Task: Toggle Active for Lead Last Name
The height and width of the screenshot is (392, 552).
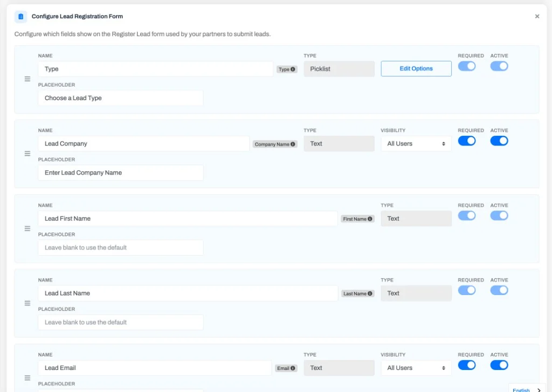Action: tap(499, 290)
